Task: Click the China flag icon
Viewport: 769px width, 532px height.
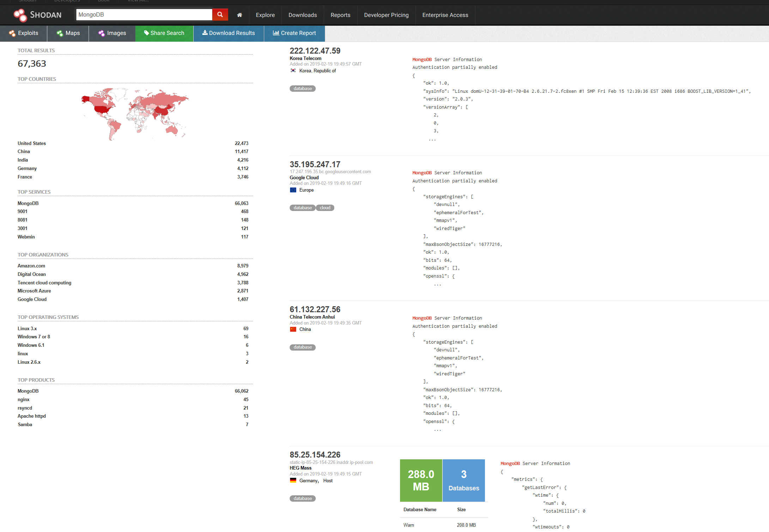Action: (293, 329)
